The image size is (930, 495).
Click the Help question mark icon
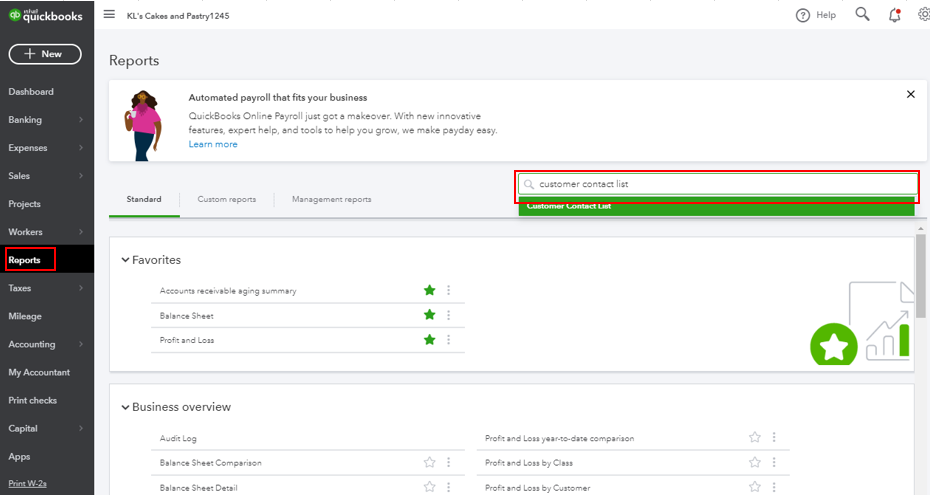coord(802,15)
